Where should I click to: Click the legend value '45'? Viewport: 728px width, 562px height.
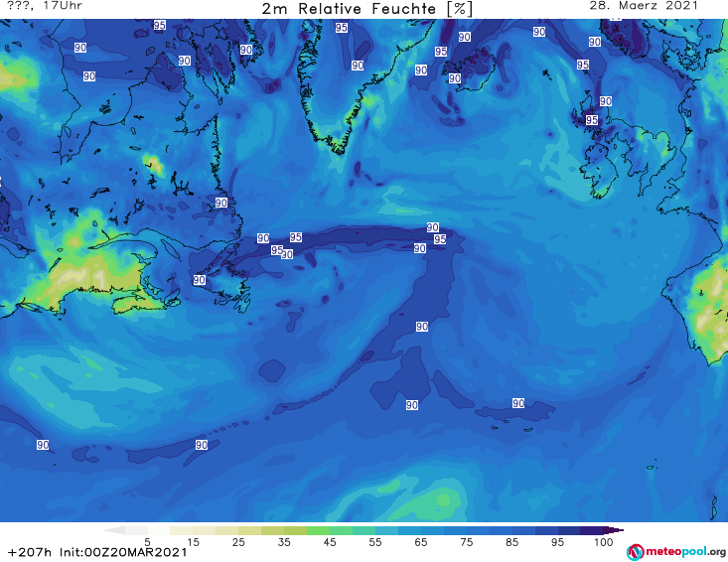[x=329, y=542]
